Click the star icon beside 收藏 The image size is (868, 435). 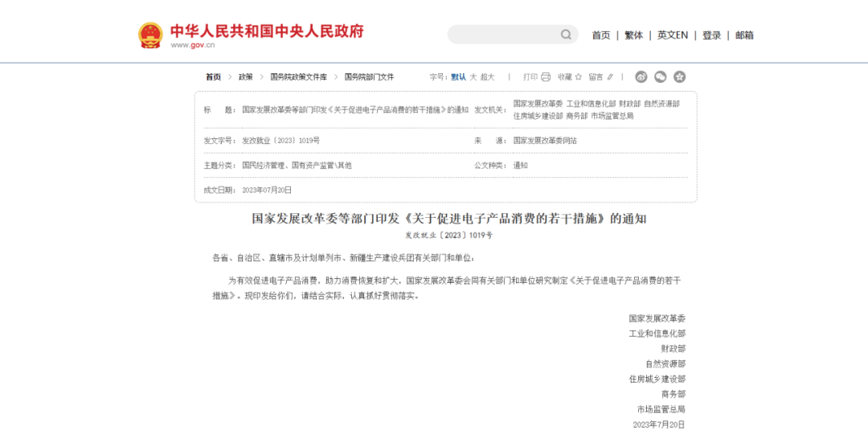(578, 77)
